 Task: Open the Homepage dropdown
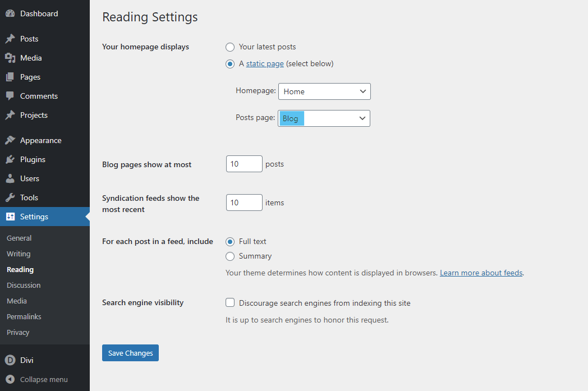point(324,91)
